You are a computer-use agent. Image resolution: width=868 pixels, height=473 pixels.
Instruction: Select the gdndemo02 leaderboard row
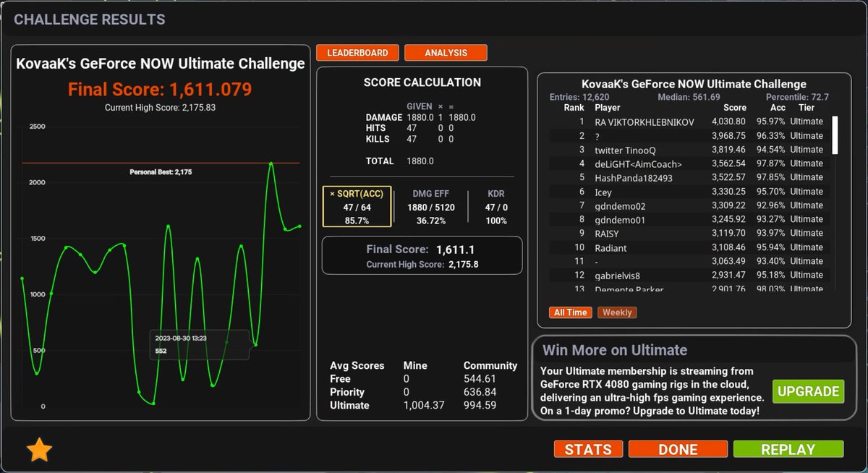691,205
